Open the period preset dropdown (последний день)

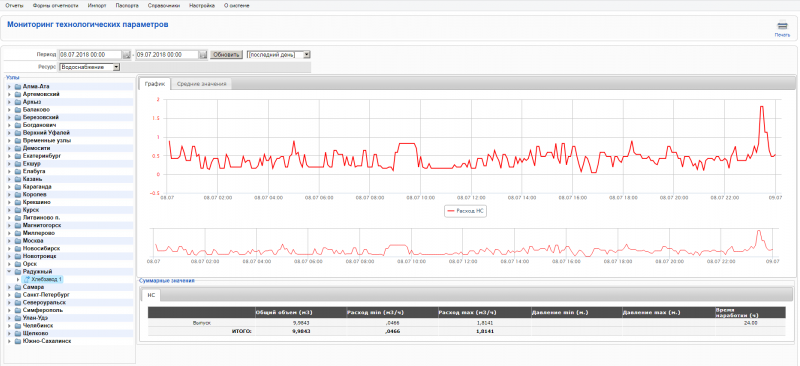pos(279,55)
